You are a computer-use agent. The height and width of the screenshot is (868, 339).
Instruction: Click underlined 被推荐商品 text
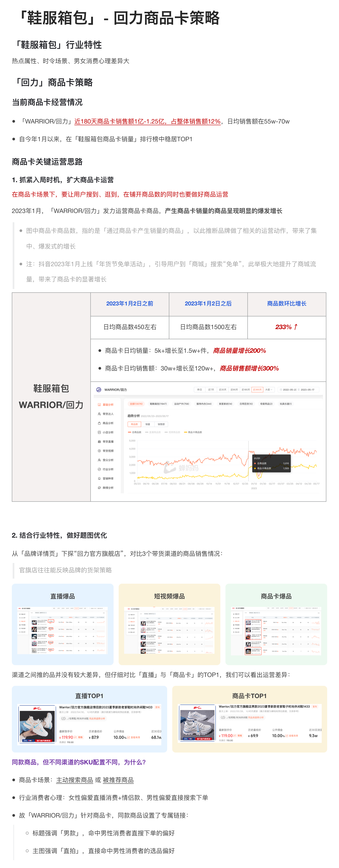coord(118,780)
